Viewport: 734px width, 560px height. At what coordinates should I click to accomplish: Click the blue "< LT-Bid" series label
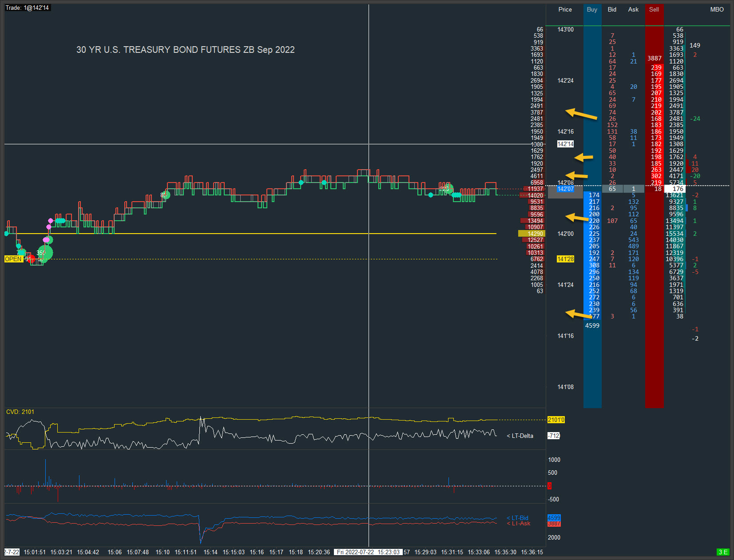pos(517,518)
